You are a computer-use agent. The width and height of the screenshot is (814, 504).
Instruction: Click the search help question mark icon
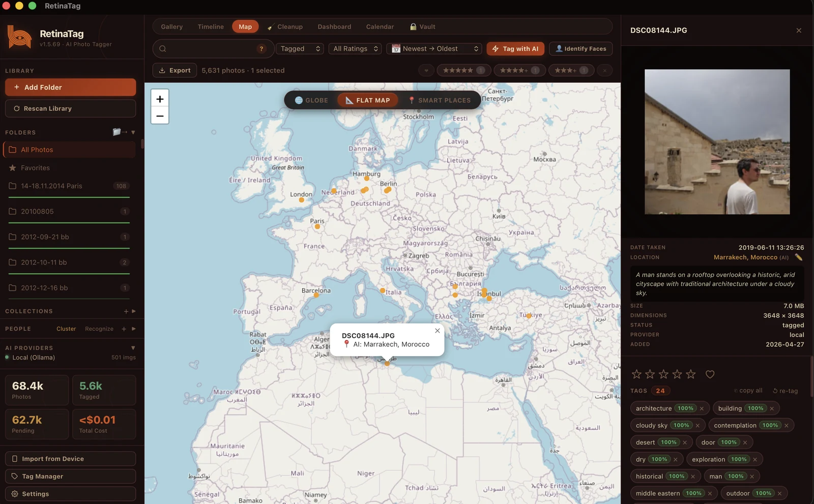261,49
